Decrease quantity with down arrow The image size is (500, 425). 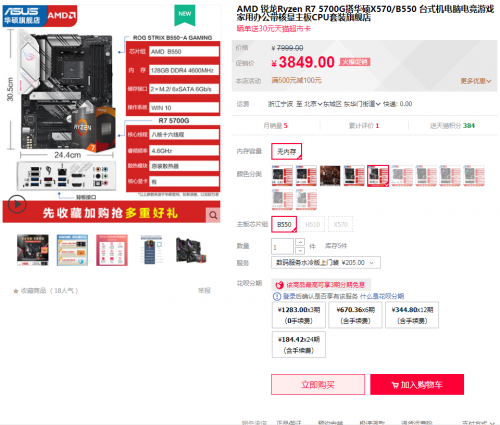[x=300, y=251]
